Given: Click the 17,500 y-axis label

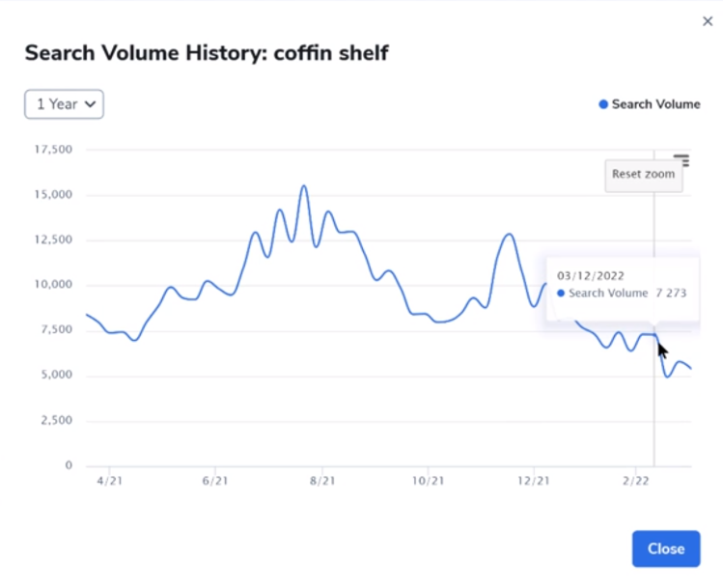Looking at the screenshot, I should coord(53,150).
